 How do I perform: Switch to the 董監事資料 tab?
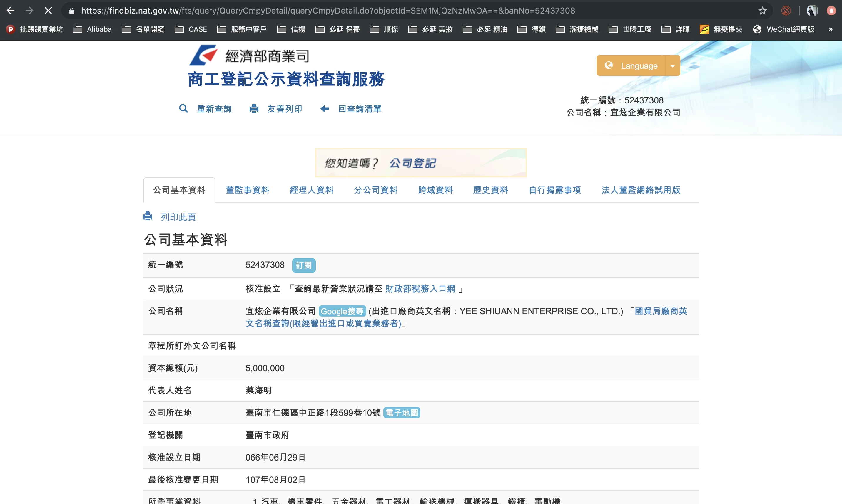(248, 190)
